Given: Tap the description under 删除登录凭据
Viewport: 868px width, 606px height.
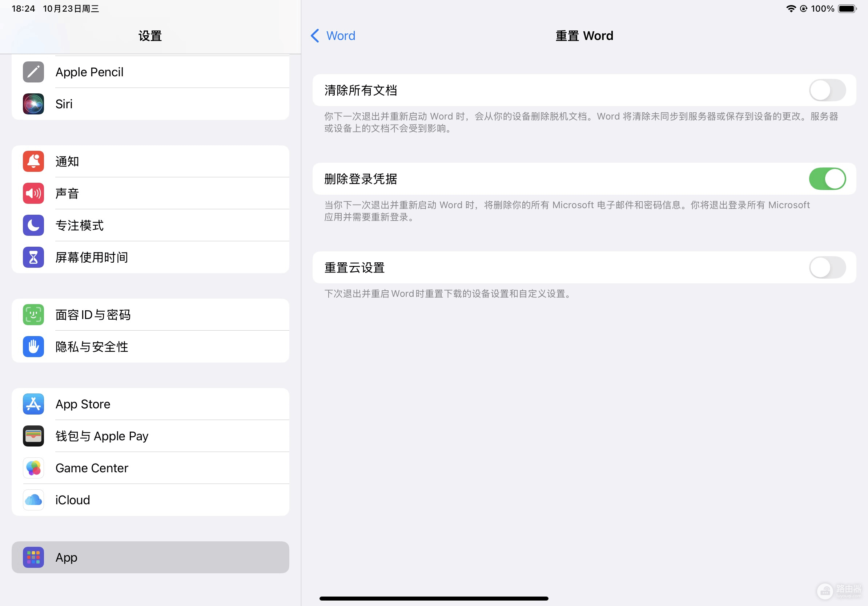Looking at the screenshot, I should [x=567, y=211].
